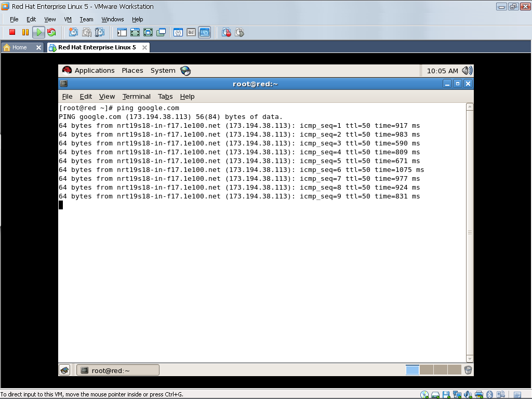Switch to the second workspace

pos(427,370)
